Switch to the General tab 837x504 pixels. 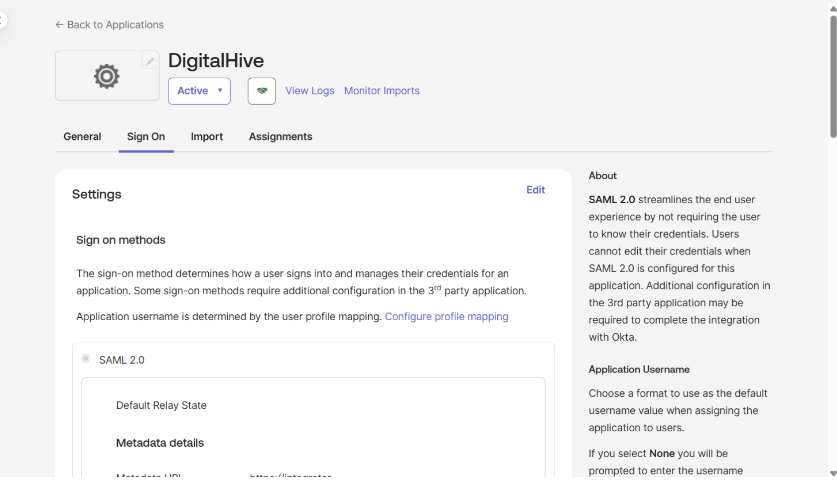[x=82, y=136]
